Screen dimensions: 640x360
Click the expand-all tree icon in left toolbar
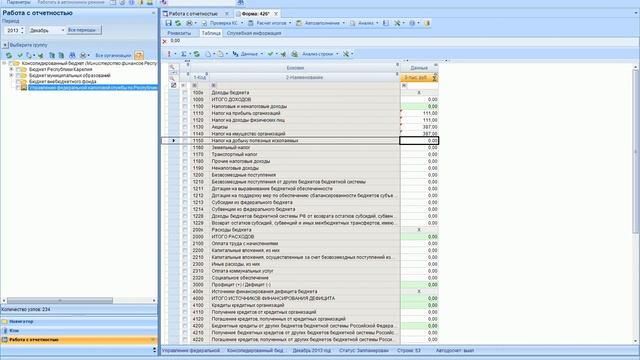[52, 55]
